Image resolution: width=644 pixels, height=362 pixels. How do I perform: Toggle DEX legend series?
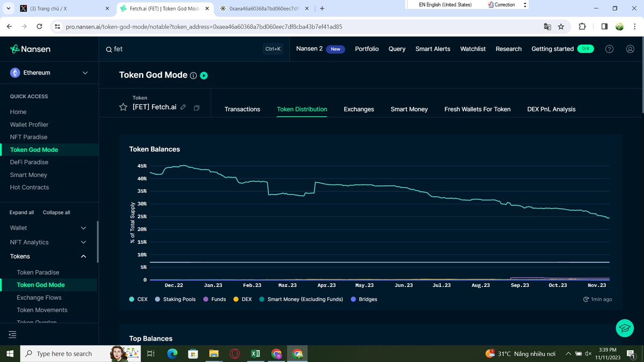point(243,299)
